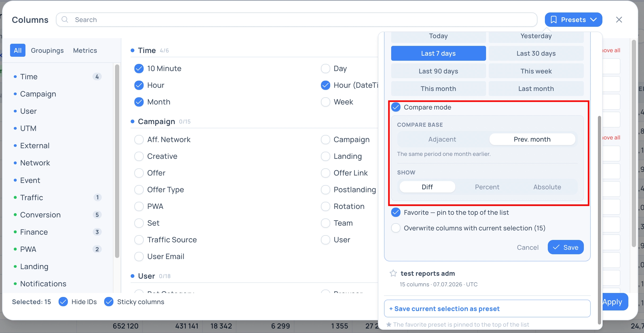
Task: Select the Last 30 days range
Action: [536, 53]
